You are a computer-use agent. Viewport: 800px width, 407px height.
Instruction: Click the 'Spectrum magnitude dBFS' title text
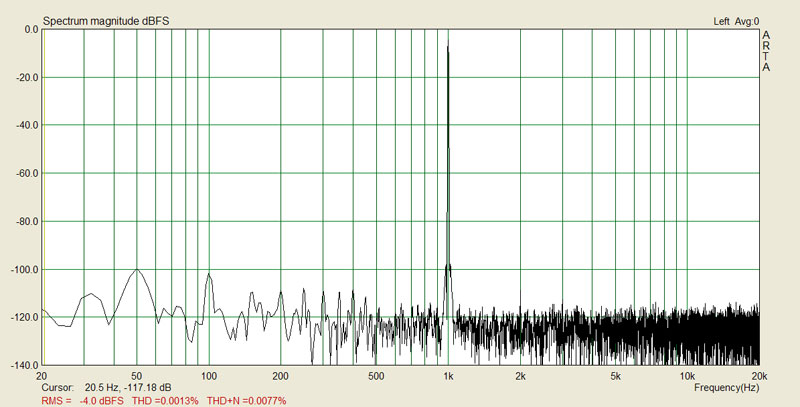coord(106,21)
